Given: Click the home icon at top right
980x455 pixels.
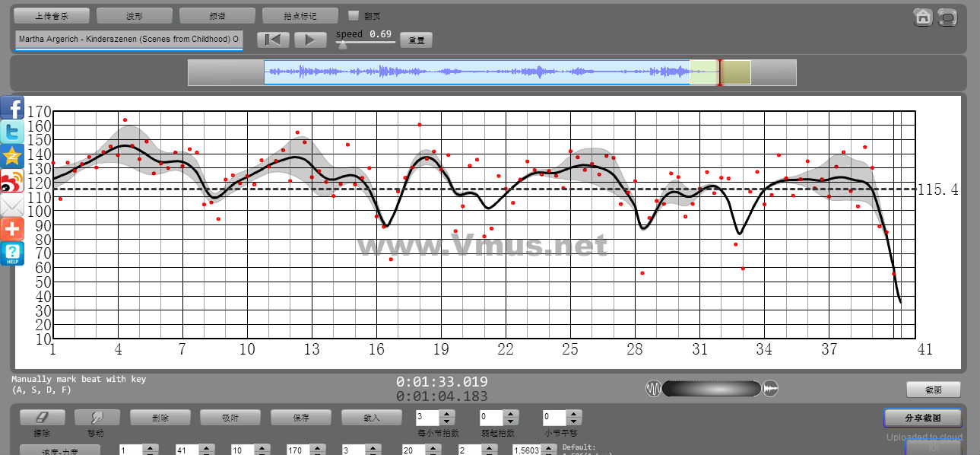Looking at the screenshot, I should click(922, 17).
